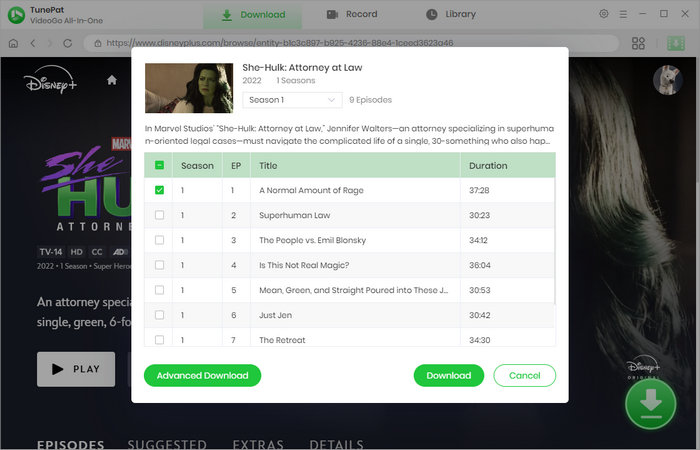Image resolution: width=700 pixels, height=450 pixels.
Task: Click the green Download button in dialog
Action: 449,375
